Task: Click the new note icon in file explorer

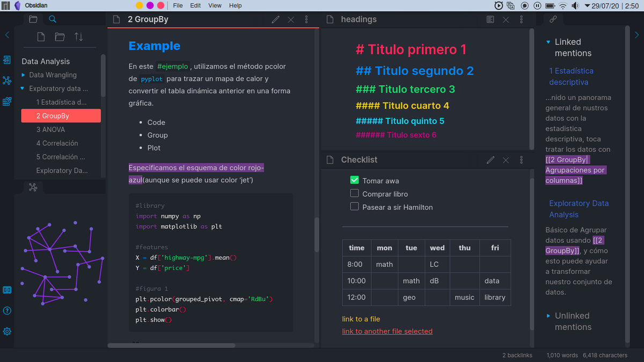Action: pyautogui.click(x=41, y=37)
